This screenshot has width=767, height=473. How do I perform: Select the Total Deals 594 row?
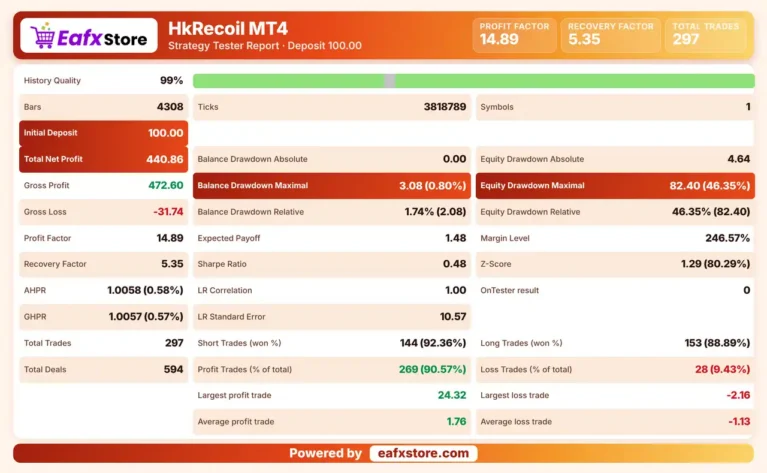[x=103, y=370]
